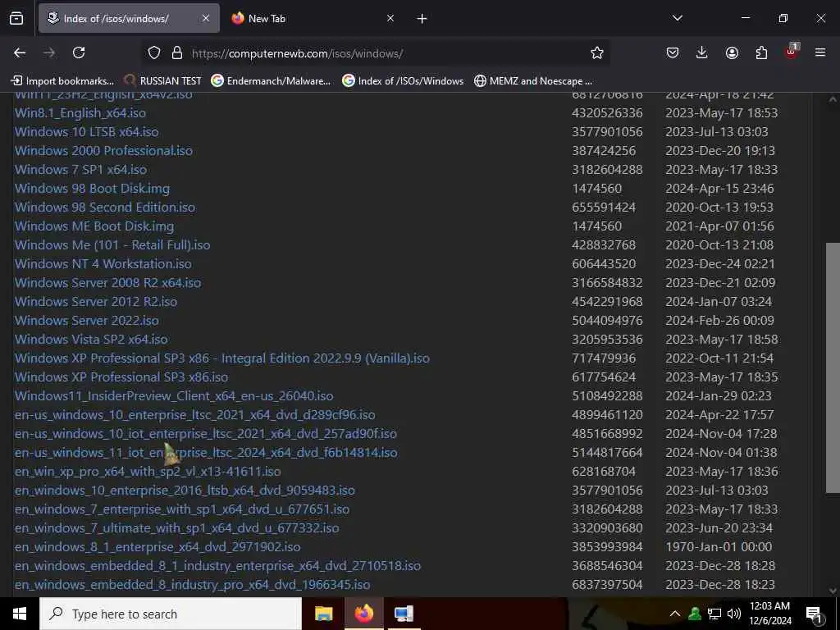Select the Index of /isos/windows/ tab

click(x=129, y=18)
